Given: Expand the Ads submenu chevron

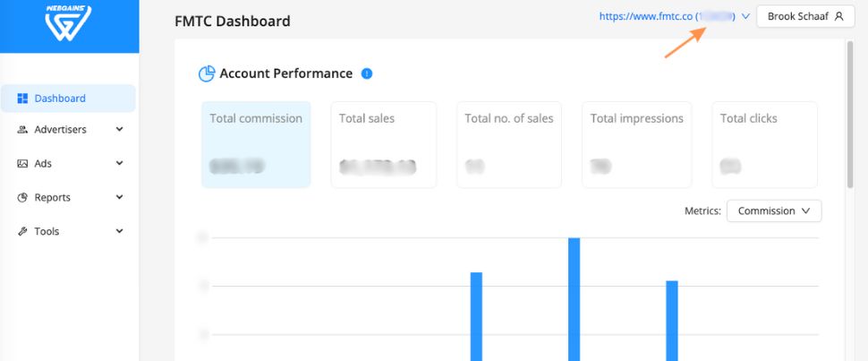Looking at the screenshot, I should [119, 164].
